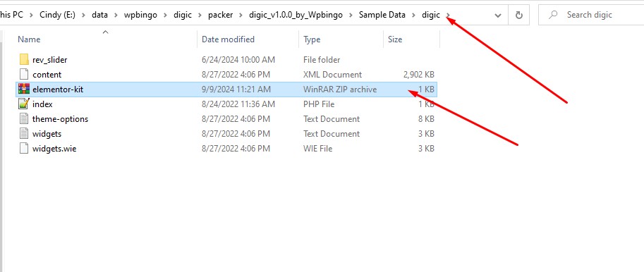Expand the chevron after packer breadcrumb

(x=241, y=16)
